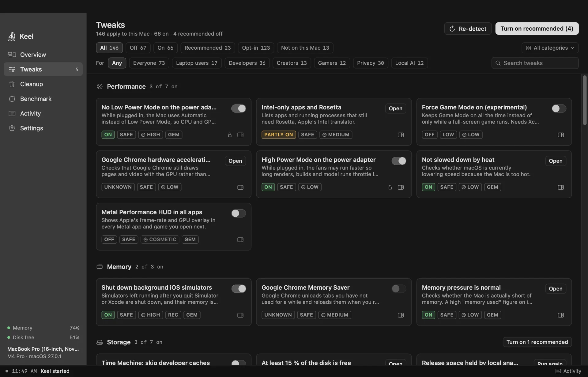Open details panel for Not slowed down by heat
The height and width of the screenshot is (377, 588).
561,187
